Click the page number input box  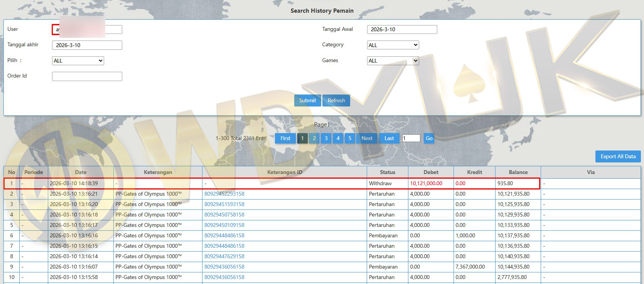(x=411, y=138)
